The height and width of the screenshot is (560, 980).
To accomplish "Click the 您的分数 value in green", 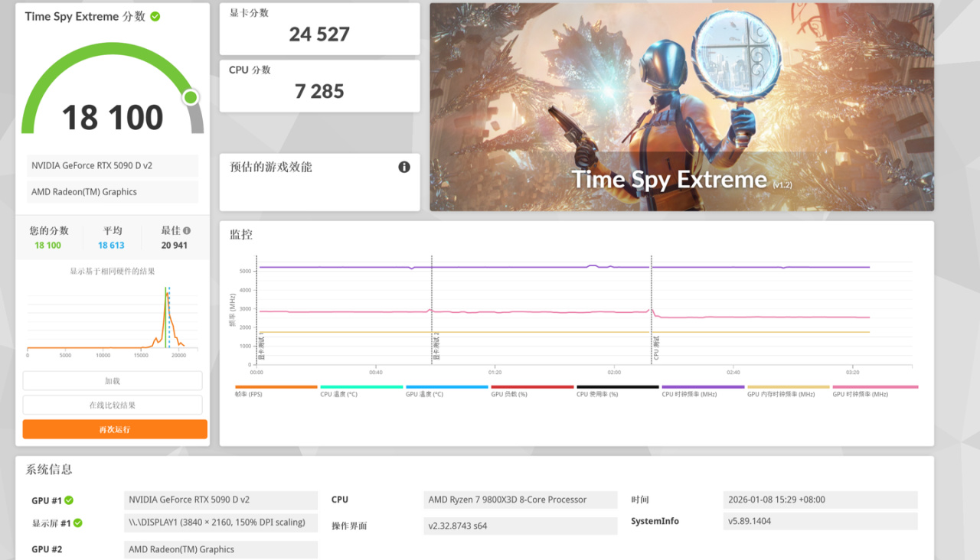I will pos(47,246).
